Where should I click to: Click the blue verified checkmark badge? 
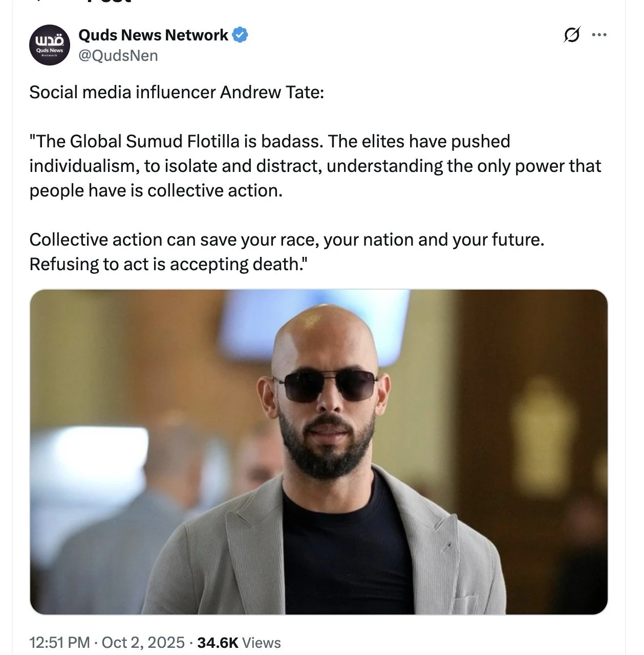[241, 35]
